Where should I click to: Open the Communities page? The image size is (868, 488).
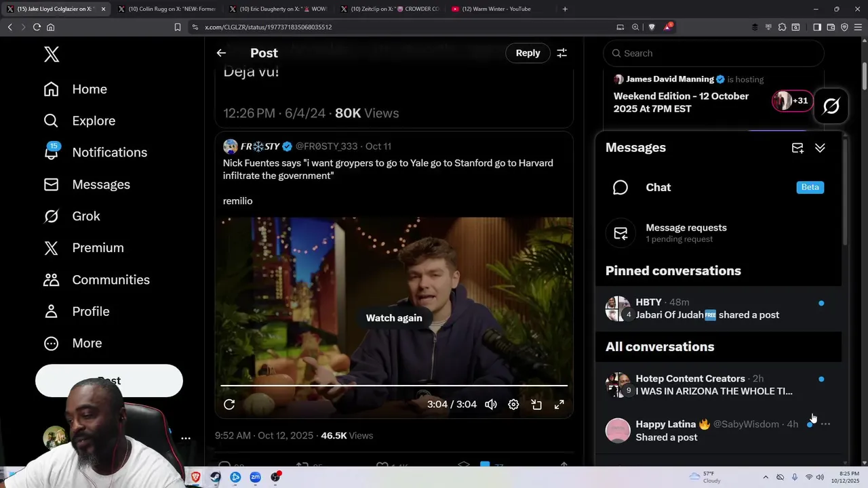96,280
